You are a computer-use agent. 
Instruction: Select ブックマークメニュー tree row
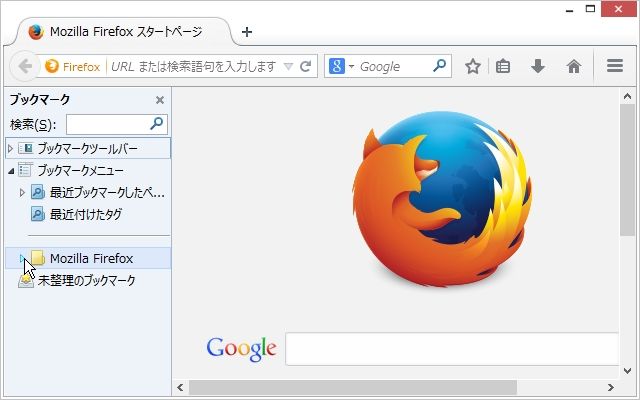tap(88, 170)
